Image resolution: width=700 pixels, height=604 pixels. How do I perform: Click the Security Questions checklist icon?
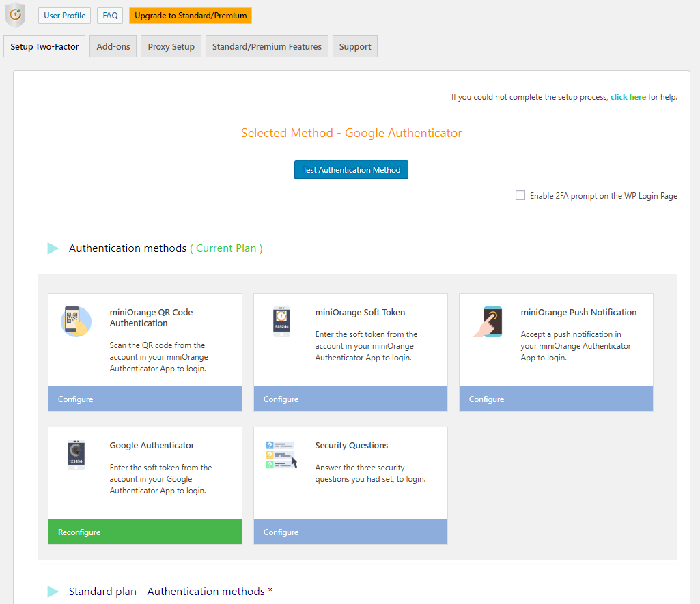[x=281, y=455]
